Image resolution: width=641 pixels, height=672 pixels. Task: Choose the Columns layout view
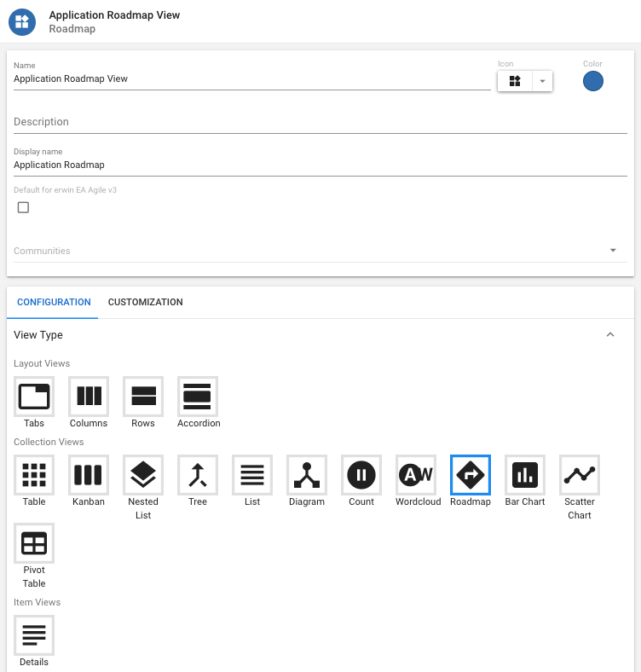tap(89, 397)
